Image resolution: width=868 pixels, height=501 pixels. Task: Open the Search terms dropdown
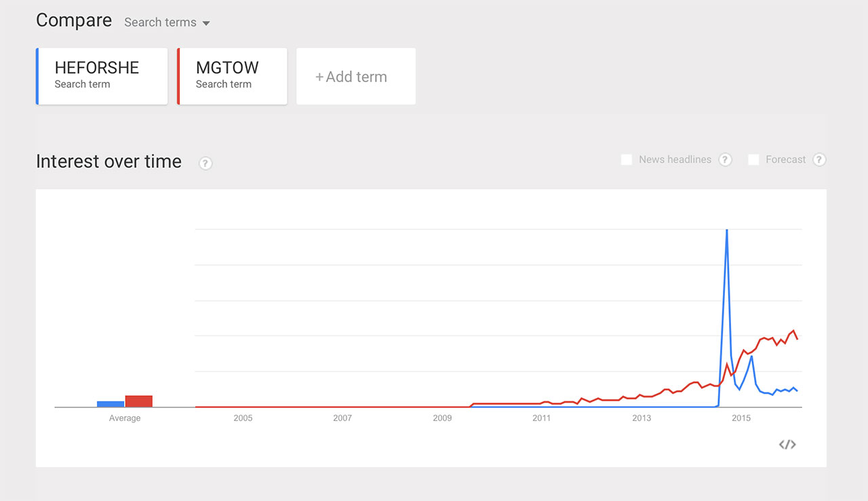point(167,22)
